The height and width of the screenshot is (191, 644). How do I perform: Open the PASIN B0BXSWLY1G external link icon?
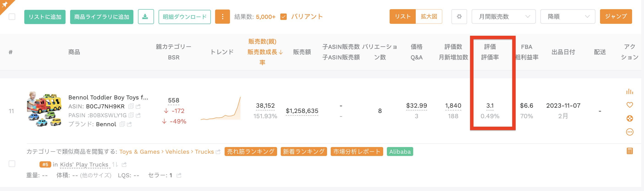coord(138,115)
